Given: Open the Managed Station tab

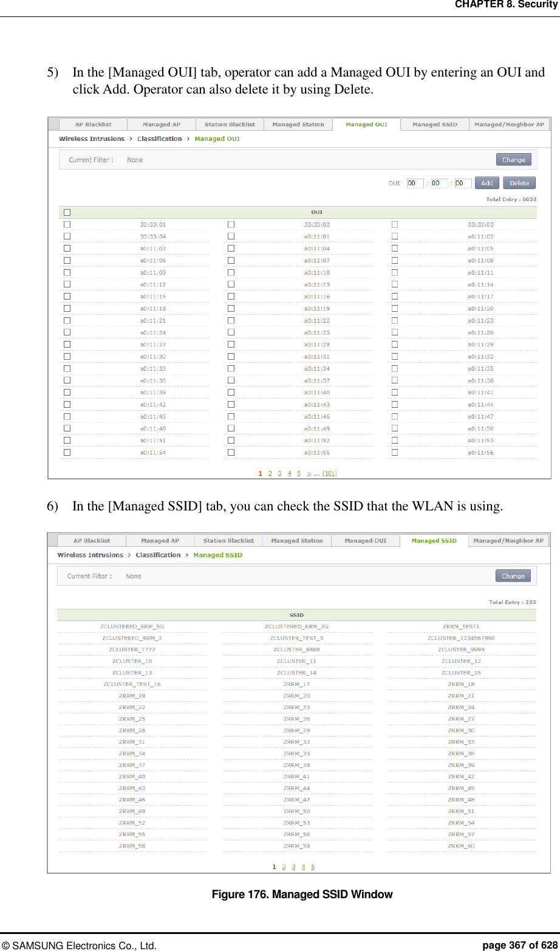Looking at the screenshot, I should pos(298,124).
